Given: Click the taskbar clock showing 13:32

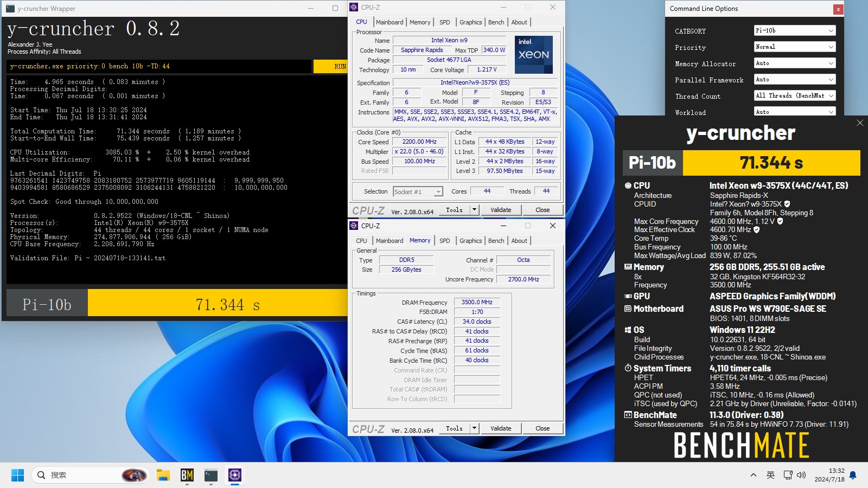Looking at the screenshot, I should [829, 475].
